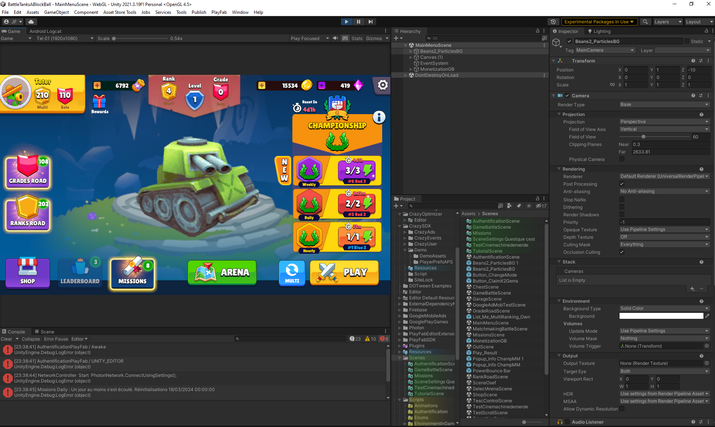
Task: Open the Asset Store Tools menu
Action: tap(119, 12)
